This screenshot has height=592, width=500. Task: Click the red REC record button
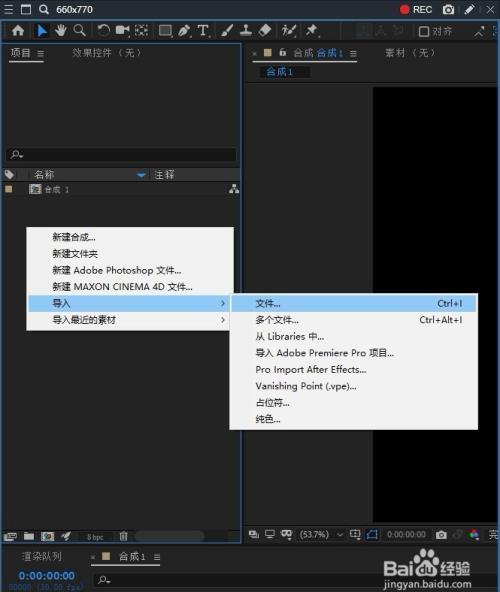(x=416, y=9)
